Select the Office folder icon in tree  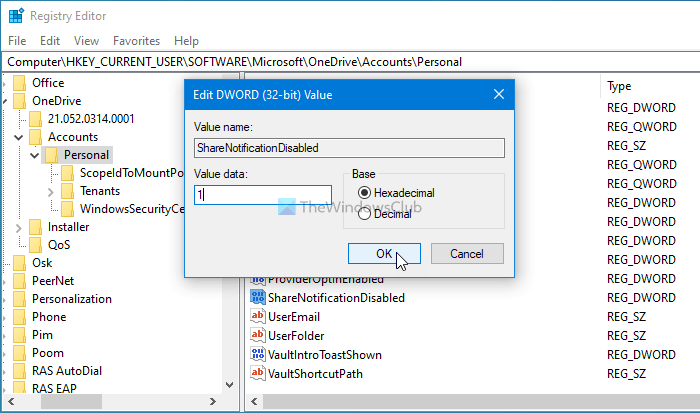20,83
